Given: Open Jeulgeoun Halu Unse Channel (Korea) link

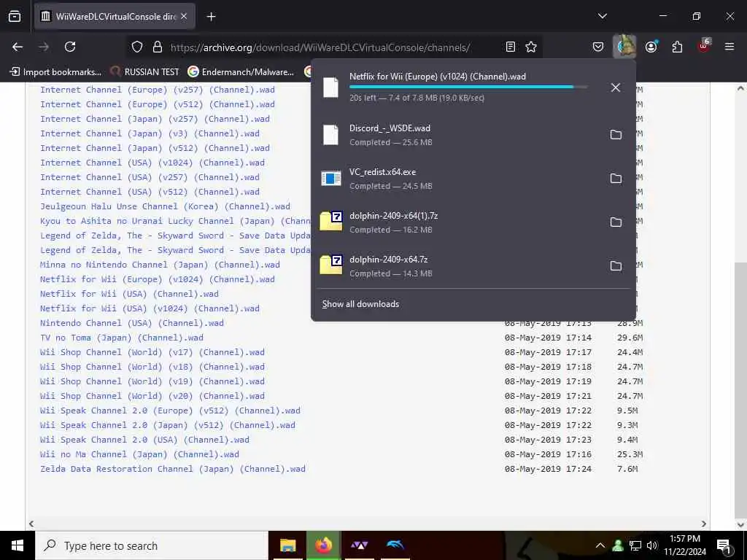Looking at the screenshot, I should pos(165,206).
